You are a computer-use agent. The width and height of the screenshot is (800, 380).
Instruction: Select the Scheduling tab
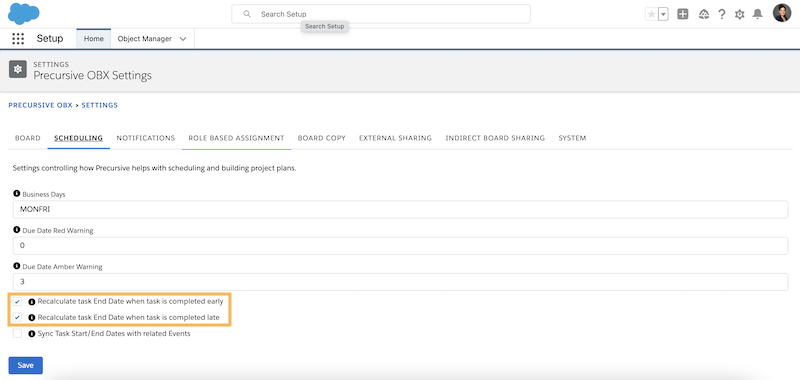(x=79, y=138)
